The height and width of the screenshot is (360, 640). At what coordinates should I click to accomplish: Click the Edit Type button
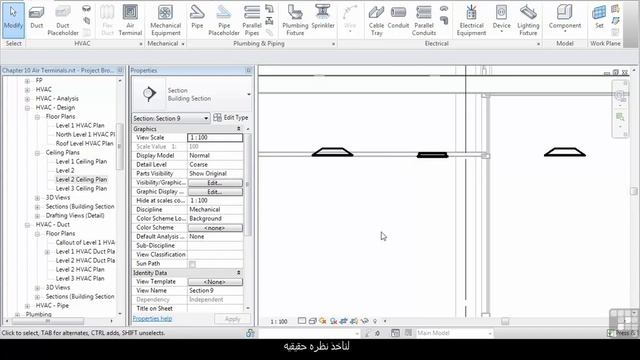(231, 118)
